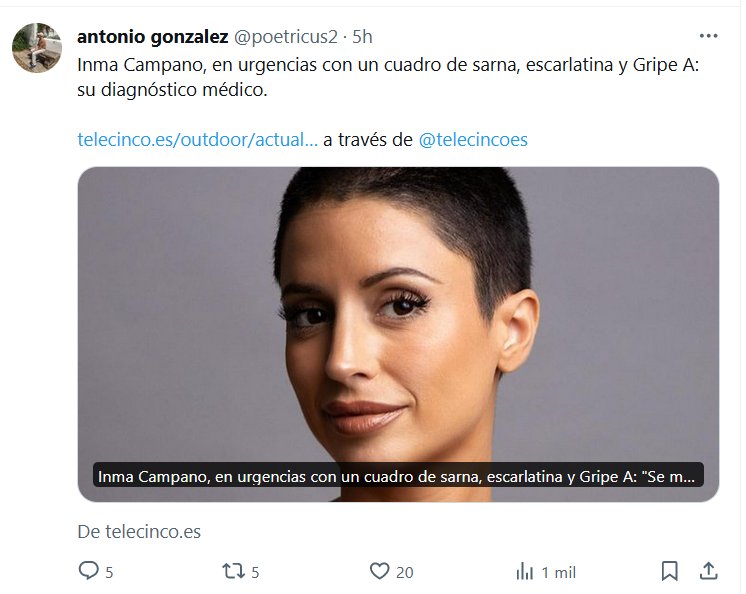
Task: View tweet analytics bar chart icon
Action: pos(525,571)
